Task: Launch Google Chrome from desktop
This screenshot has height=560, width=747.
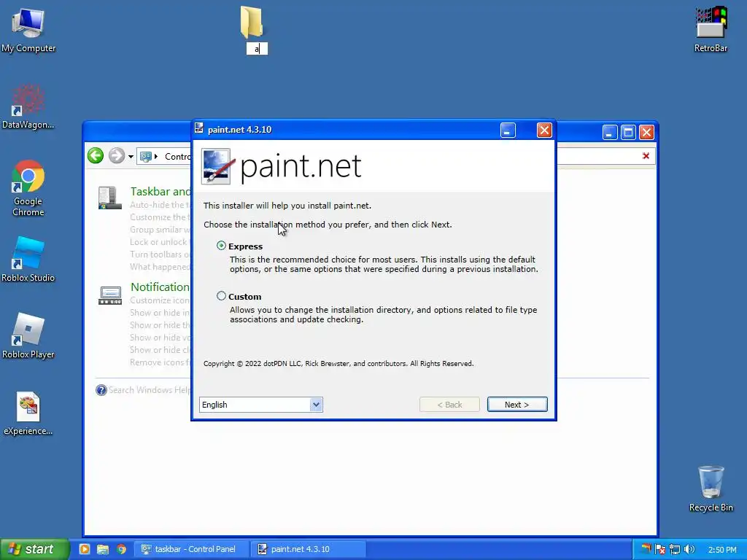Action: point(28,187)
